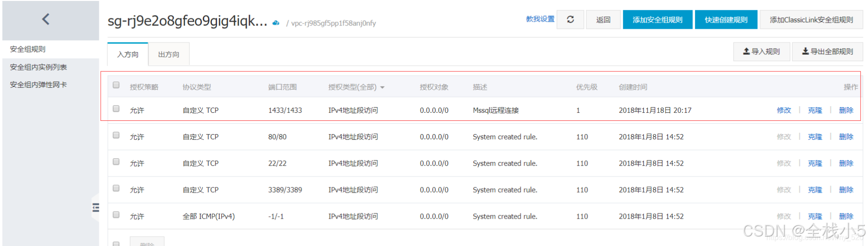Click the 快速创建规则 button
Image resolution: width=868 pixels, height=246 pixels.
point(726,20)
